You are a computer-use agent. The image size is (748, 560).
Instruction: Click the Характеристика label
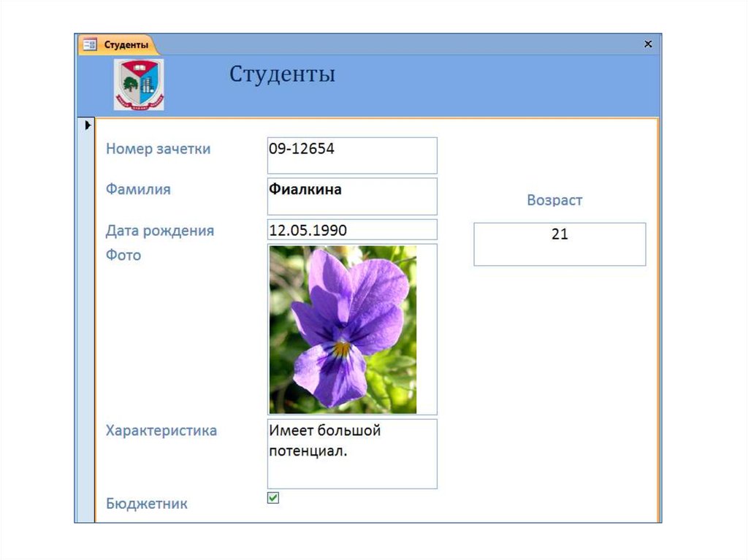click(161, 431)
